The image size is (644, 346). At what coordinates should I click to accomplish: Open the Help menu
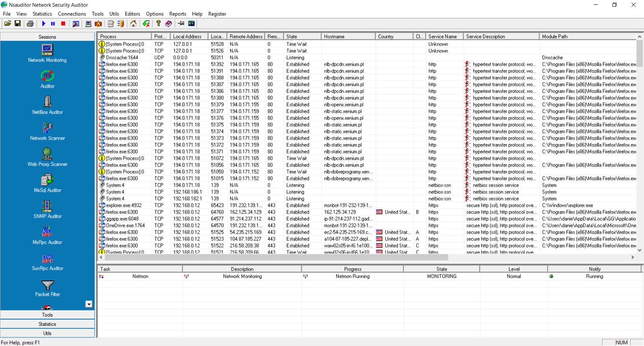(197, 14)
